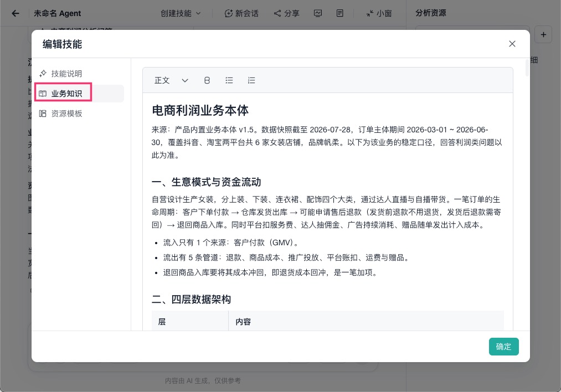Click the 层 table header cell

click(x=190, y=322)
